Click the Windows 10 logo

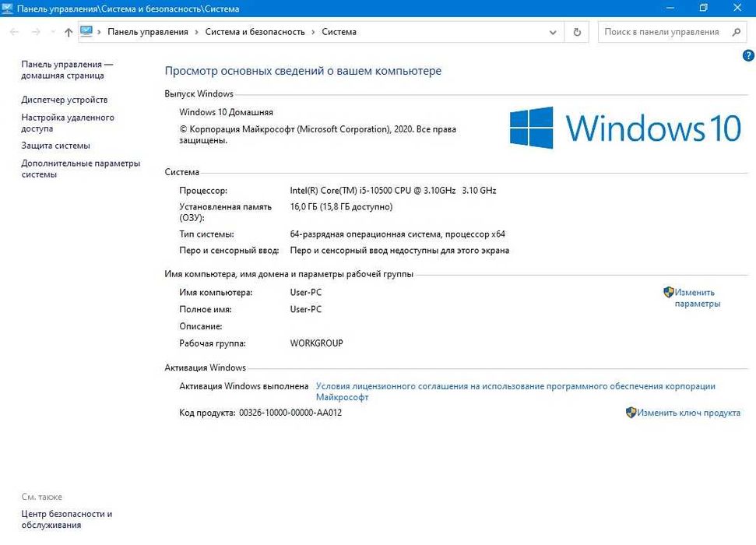pyautogui.click(x=625, y=128)
